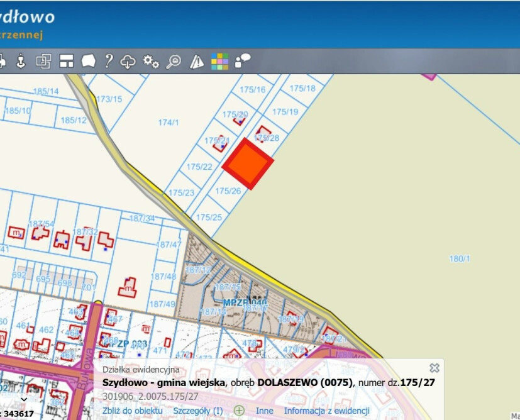520x420 pixels.
Task: Select the polygon shape tool
Action: pos(88,61)
